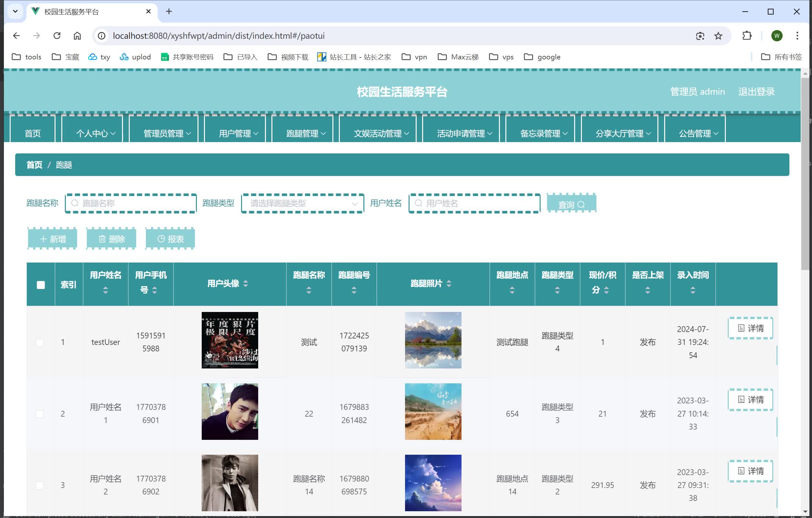This screenshot has height=518, width=812.
Task: Click the 查询 (Search) icon button
Action: (x=571, y=204)
